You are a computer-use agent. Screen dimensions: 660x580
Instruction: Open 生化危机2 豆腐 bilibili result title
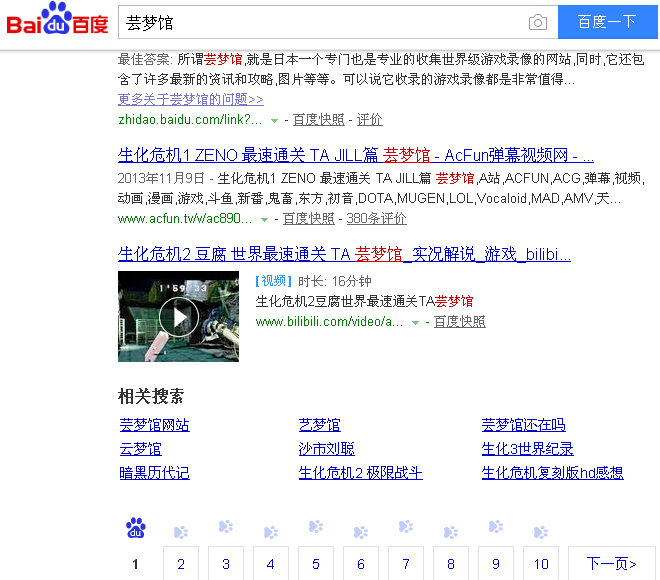click(x=344, y=254)
